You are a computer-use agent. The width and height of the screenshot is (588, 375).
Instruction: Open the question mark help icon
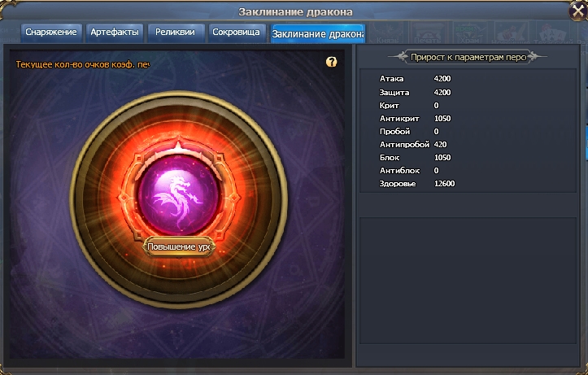tap(331, 62)
